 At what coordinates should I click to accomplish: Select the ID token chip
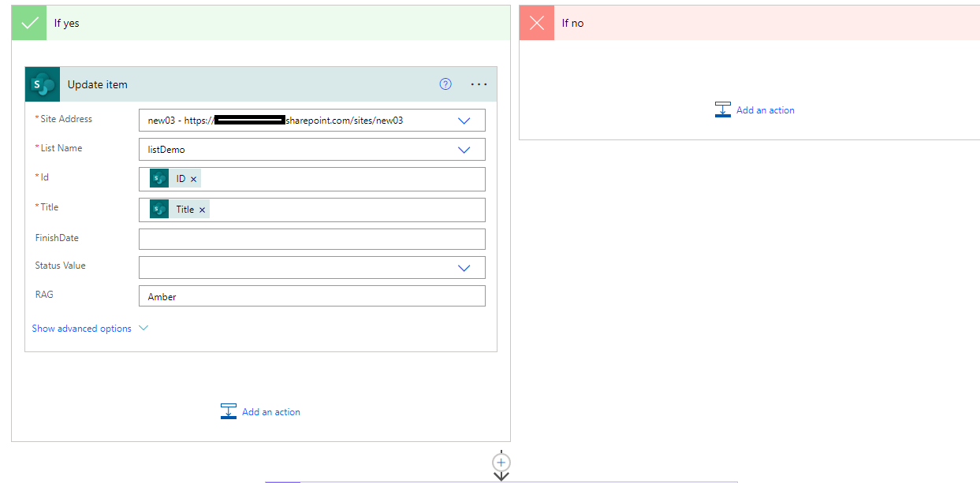(x=175, y=179)
